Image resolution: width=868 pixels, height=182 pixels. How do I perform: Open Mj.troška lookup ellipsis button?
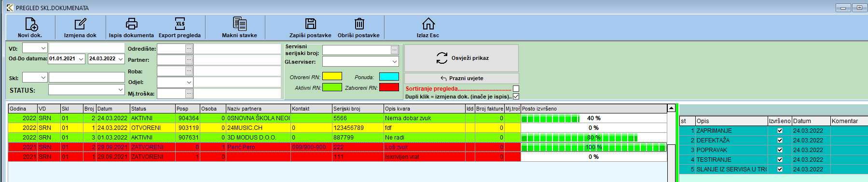[189, 94]
